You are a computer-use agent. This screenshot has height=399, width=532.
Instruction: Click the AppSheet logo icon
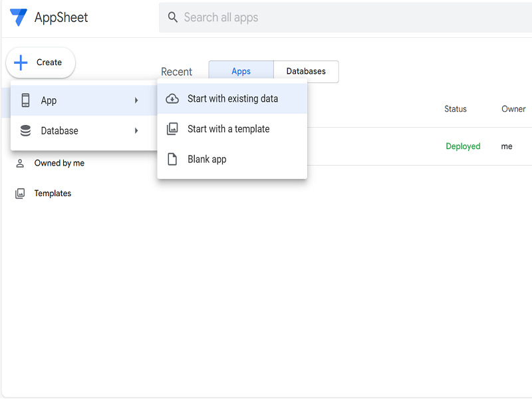click(18, 17)
